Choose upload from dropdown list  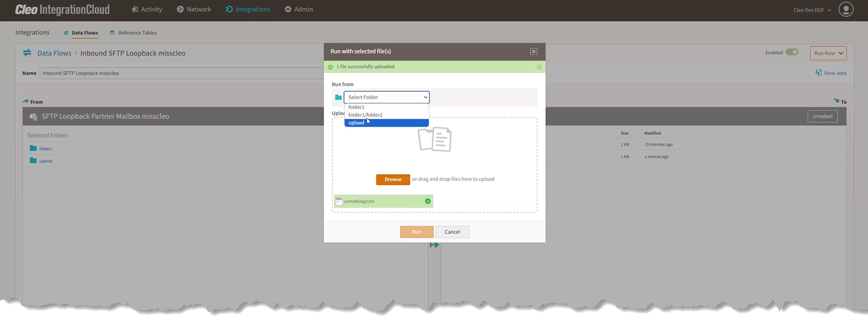coord(387,122)
